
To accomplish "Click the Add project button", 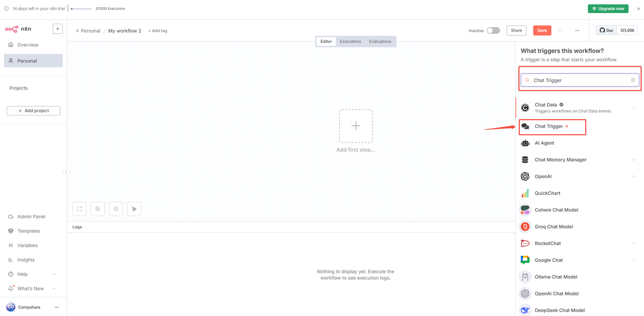I will (x=33, y=111).
